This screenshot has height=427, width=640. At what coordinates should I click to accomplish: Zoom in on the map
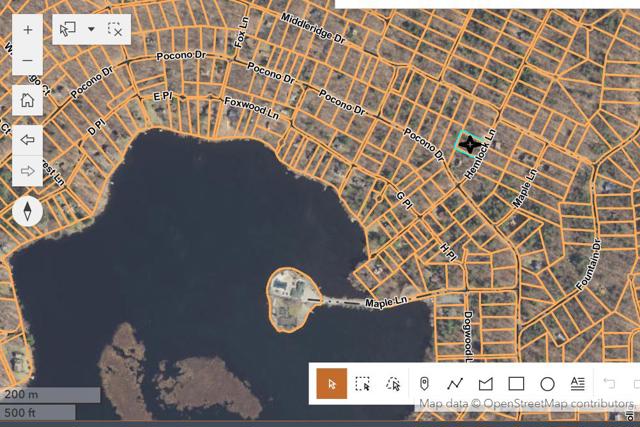pos(27,30)
